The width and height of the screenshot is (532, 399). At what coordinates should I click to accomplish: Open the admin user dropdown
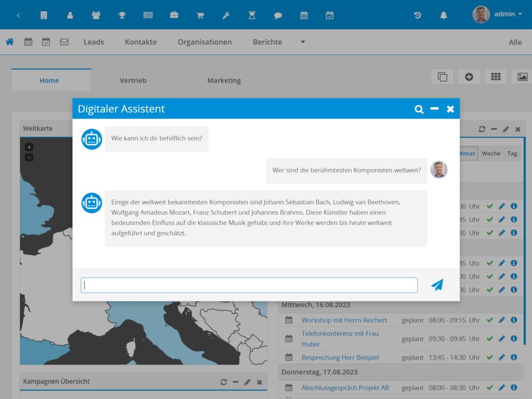pyautogui.click(x=497, y=14)
